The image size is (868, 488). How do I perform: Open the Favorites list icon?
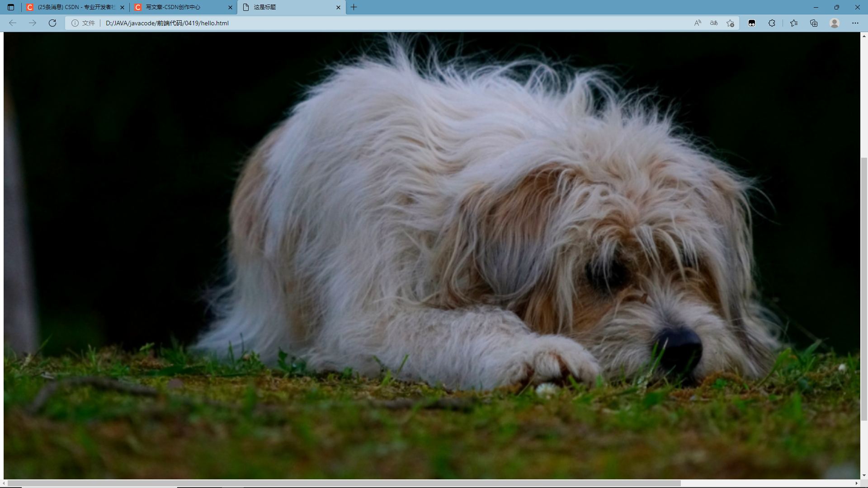coord(793,23)
